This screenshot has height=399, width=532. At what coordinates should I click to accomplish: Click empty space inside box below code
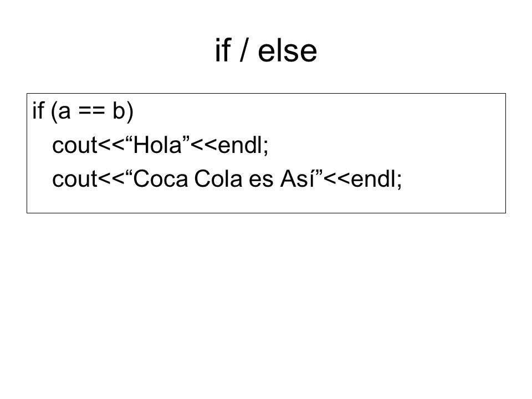pos(266,202)
